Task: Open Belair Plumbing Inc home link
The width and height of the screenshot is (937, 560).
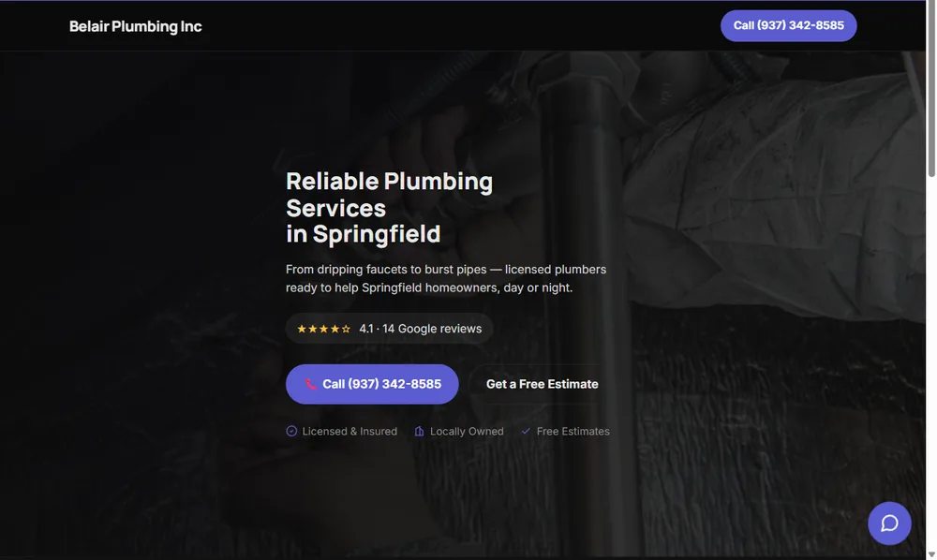Action: (136, 26)
